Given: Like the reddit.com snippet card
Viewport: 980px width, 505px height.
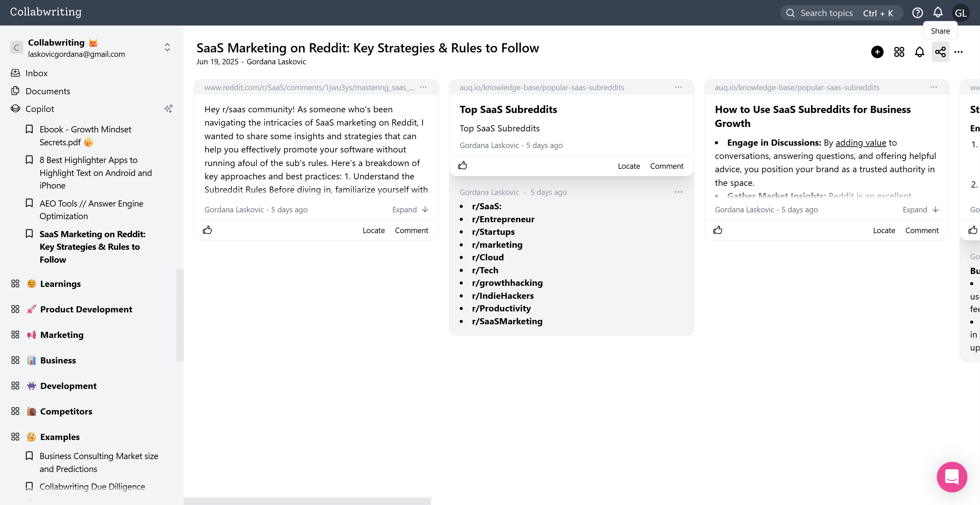Looking at the screenshot, I should coord(207,230).
